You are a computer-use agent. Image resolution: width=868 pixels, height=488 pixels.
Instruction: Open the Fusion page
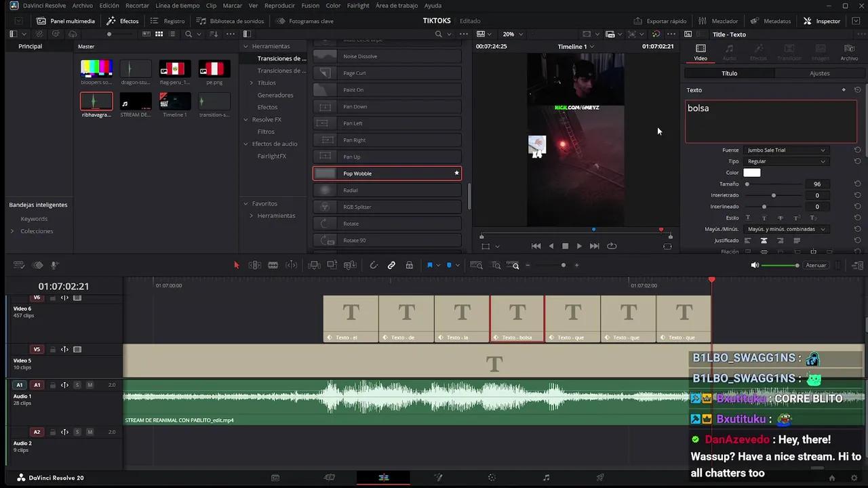tap(437, 478)
